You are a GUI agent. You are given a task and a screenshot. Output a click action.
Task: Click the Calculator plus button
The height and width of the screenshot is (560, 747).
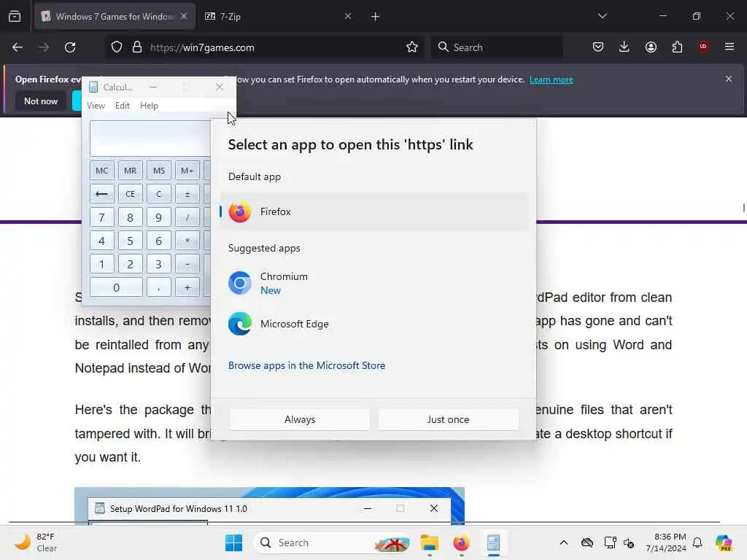tap(187, 287)
